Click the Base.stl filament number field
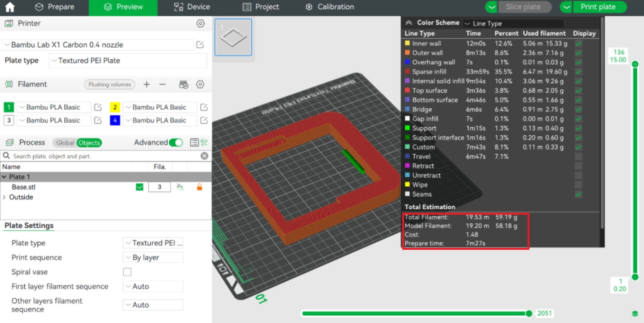This screenshot has width=644, height=323. 159,187
